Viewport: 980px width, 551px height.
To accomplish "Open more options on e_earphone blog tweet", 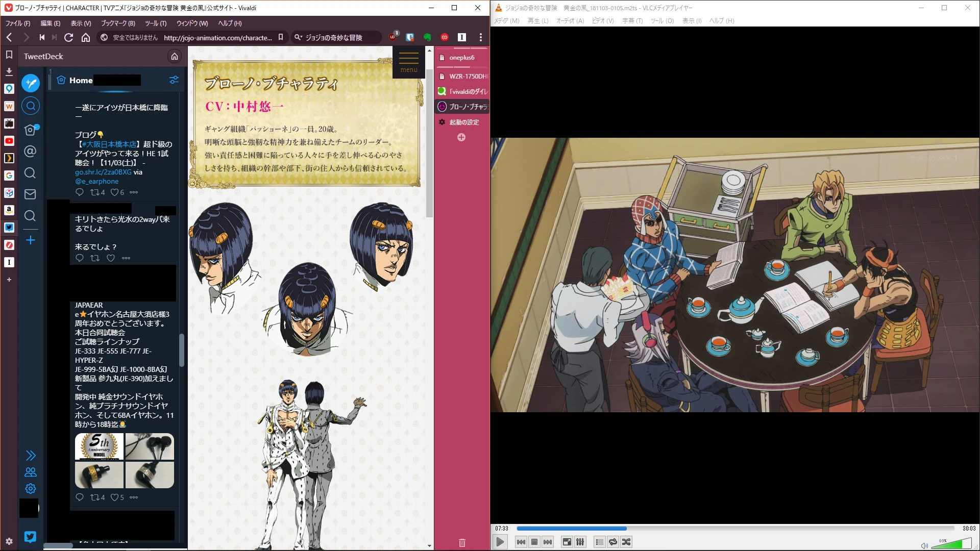I will (134, 192).
